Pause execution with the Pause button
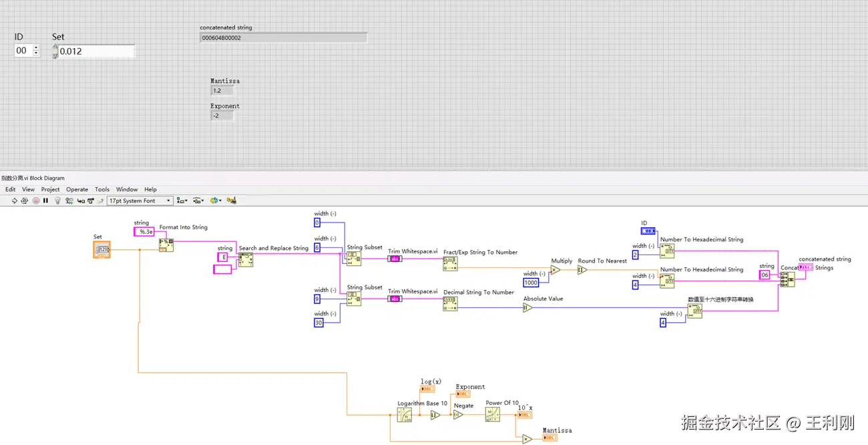 [x=45, y=200]
